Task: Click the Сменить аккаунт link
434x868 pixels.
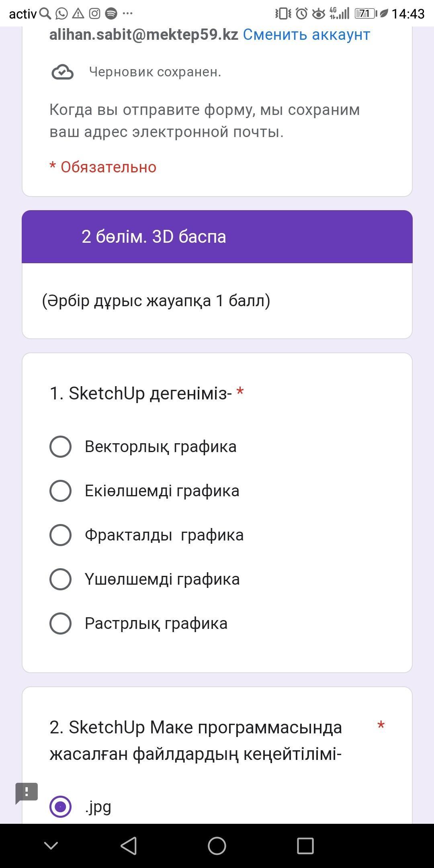Action: point(306,35)
